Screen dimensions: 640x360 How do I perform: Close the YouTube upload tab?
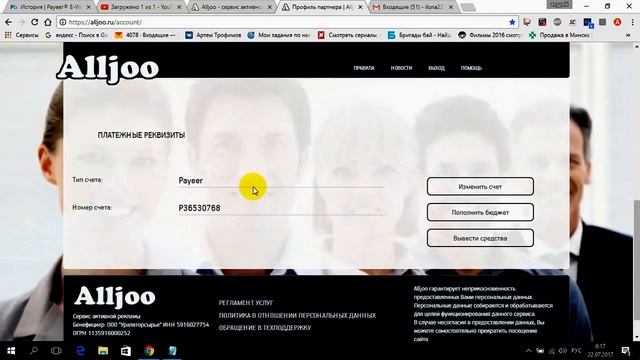point(179,7)
